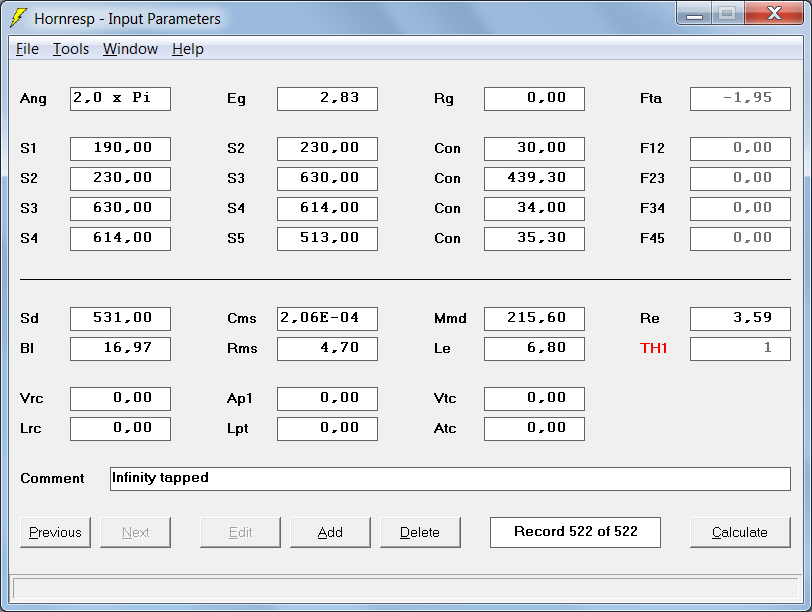Select the Vrc input field

120,399
